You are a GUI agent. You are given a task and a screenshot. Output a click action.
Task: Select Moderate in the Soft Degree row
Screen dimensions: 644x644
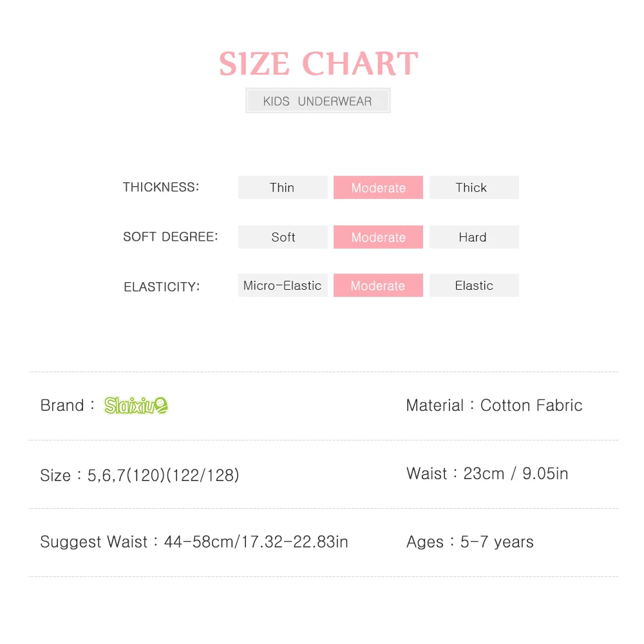pyautogui.click(x=378, y=237)
